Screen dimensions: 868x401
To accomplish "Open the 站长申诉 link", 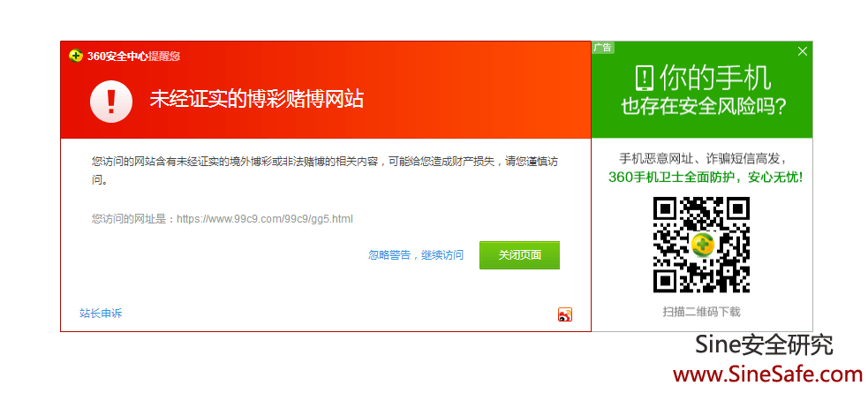I will tap(101, 313).
